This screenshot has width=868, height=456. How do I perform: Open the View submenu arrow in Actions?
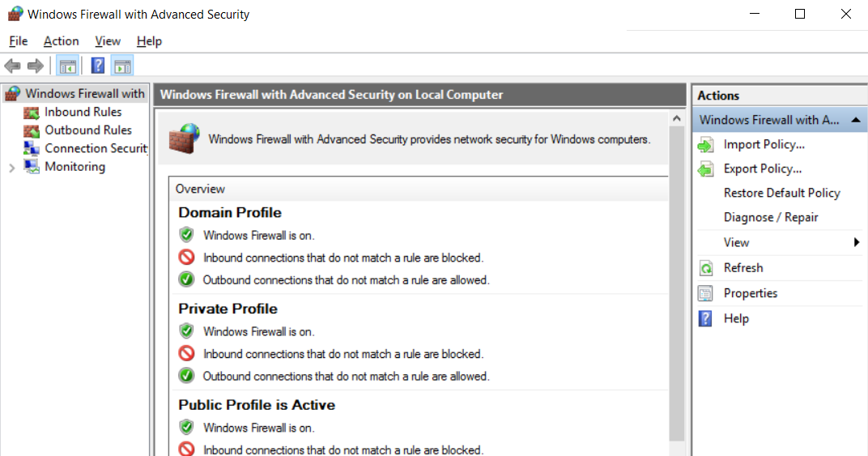(857, 242)
